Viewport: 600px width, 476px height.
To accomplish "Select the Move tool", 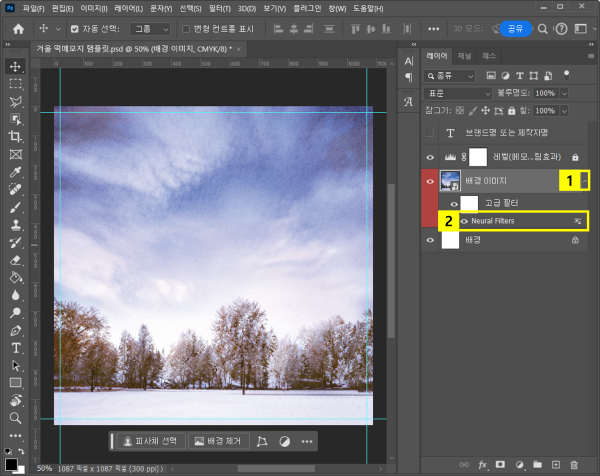I will pyautogui.click(x=15, y=67).
